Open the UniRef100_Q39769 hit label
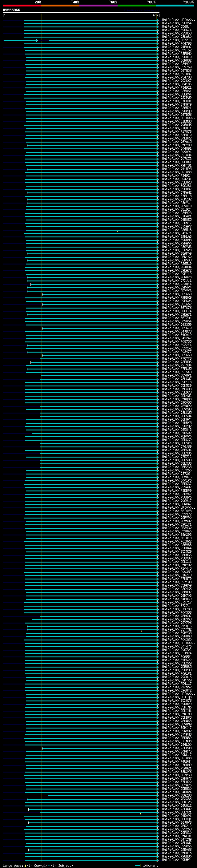This screenshot has width=197, height=868. pyautogui.click(x=177, y=67)
